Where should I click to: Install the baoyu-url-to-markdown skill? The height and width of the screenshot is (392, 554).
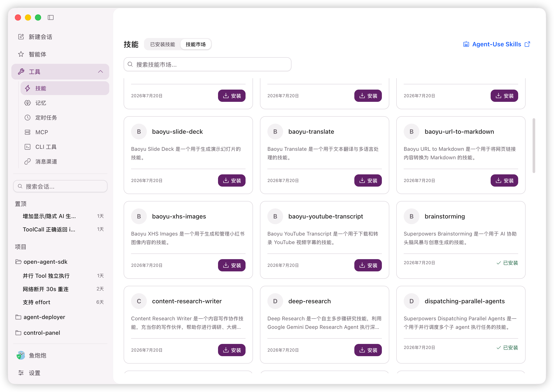(x=504, y=180)
